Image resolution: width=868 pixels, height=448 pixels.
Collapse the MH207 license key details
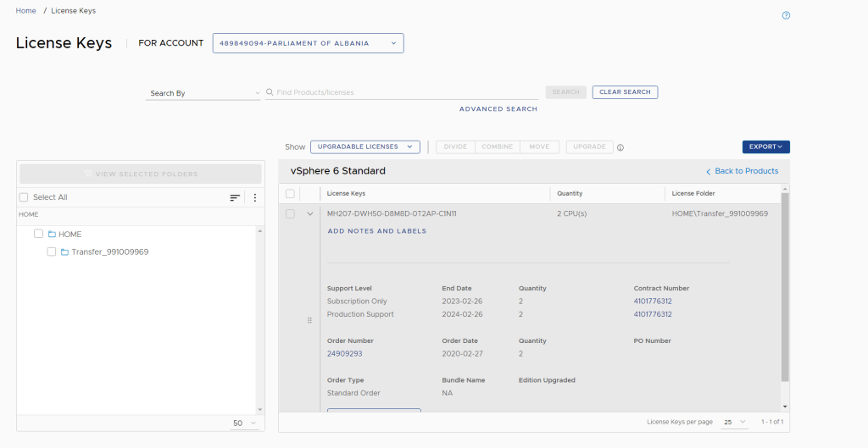[x=310, y=214]
